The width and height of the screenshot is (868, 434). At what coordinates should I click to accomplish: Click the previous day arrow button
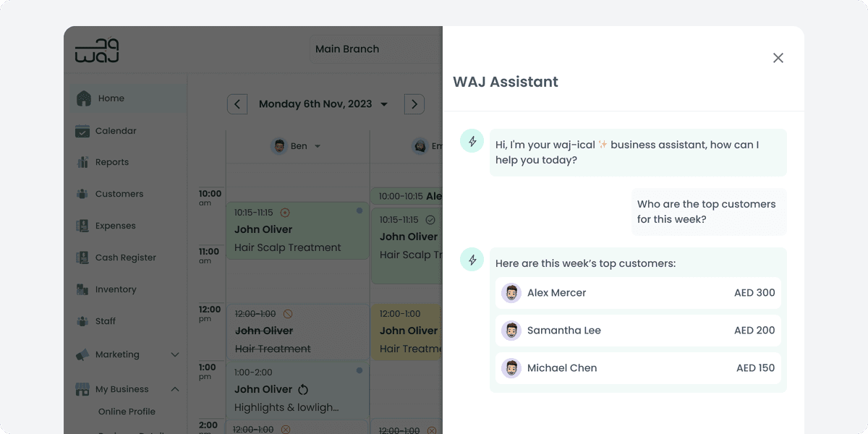tap(237, 103)
